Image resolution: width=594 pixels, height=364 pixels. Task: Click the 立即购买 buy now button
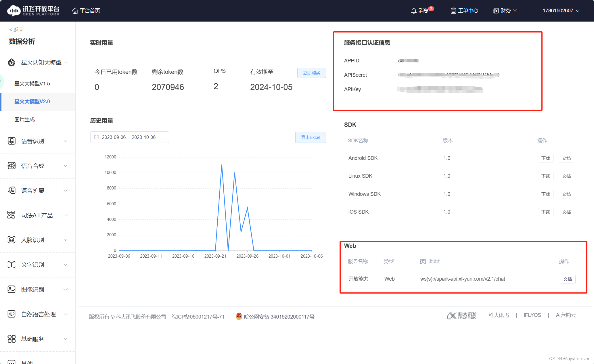pos(312,73)
